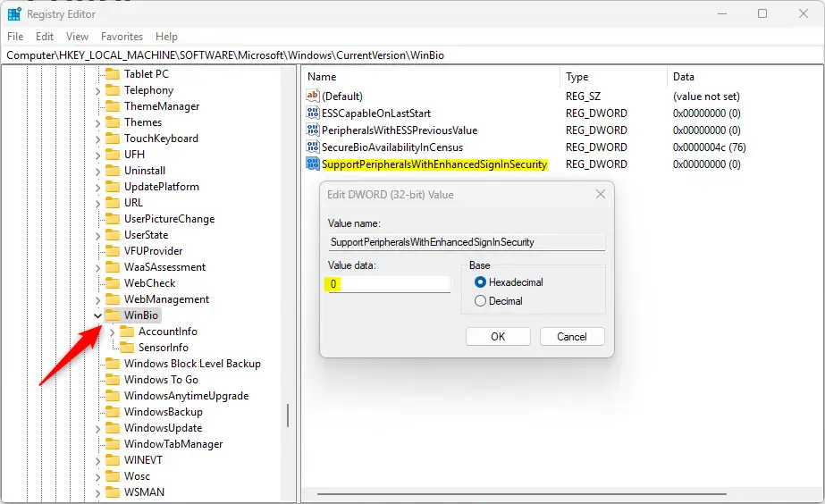Click the WinBio folder icon

click(x=113, y=315)
